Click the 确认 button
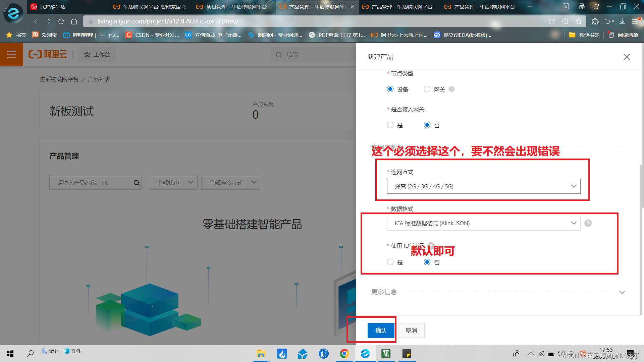Image resolution: width=644 pixels, height=362 pixels. coord(381,330)
